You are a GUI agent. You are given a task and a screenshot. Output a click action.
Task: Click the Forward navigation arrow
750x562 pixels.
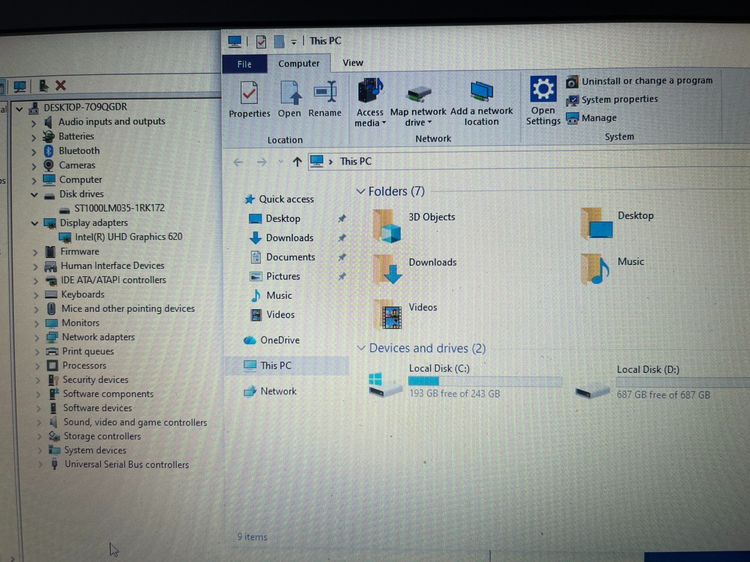262,162
